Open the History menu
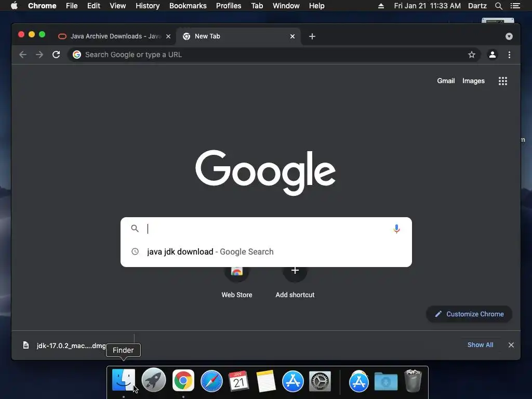The height and width of the screenshot is (399, 532). 148,6
